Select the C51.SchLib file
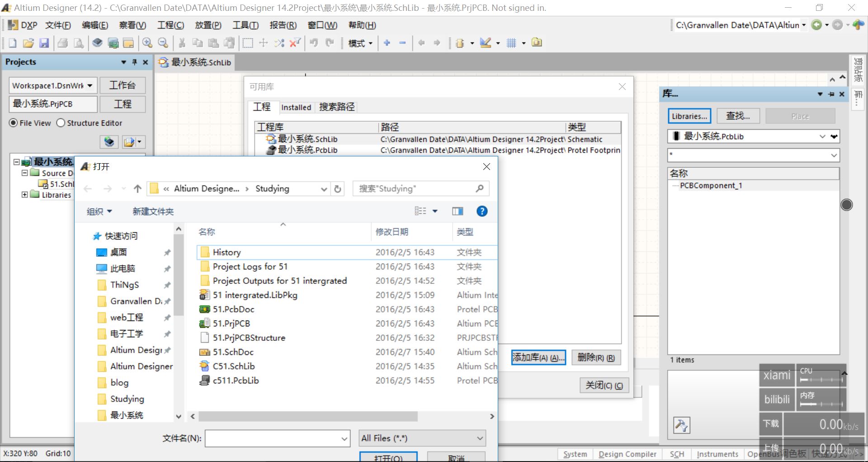Image resolution: width=868 pixels, height=462 pixels. coord(234,366)
